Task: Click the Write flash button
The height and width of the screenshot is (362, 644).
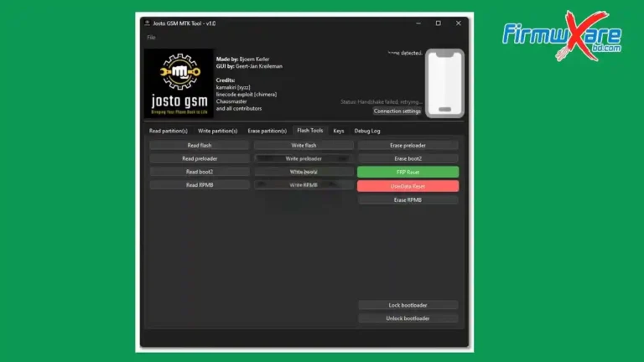Action: coord(304,145)
